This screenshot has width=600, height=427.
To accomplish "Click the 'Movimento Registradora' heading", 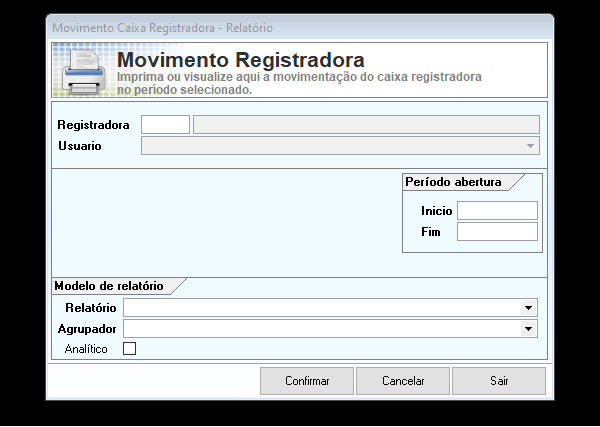I will pos(241,60).
